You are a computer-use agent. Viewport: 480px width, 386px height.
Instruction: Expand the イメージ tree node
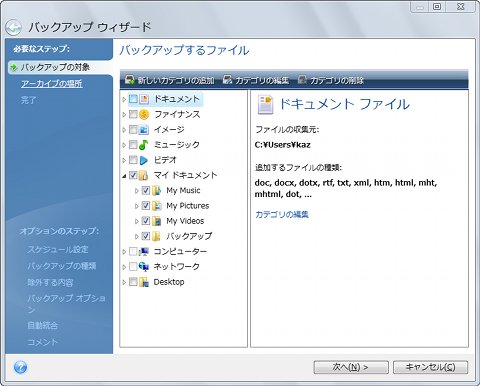coord(124,130)
